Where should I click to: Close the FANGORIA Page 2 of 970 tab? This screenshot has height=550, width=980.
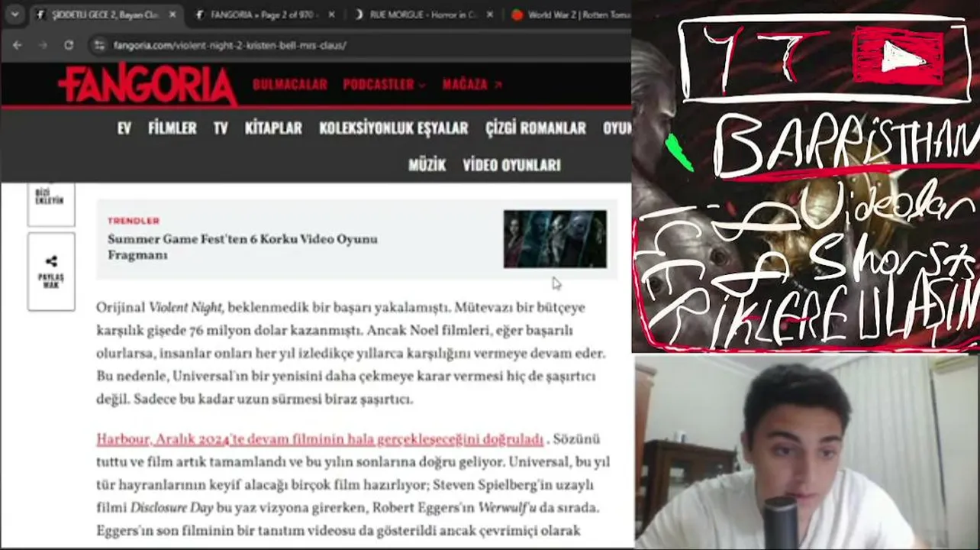pos(332,15)
